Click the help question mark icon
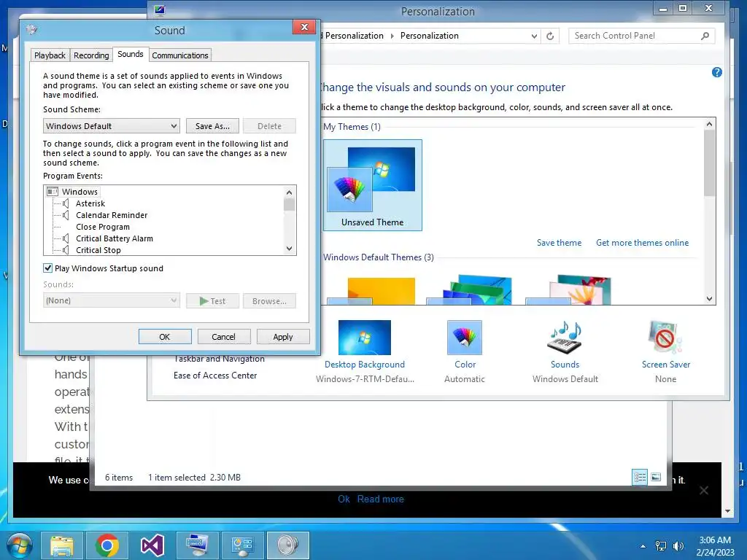This screenshot has width=747, height=560. click(x=716, y=72)
